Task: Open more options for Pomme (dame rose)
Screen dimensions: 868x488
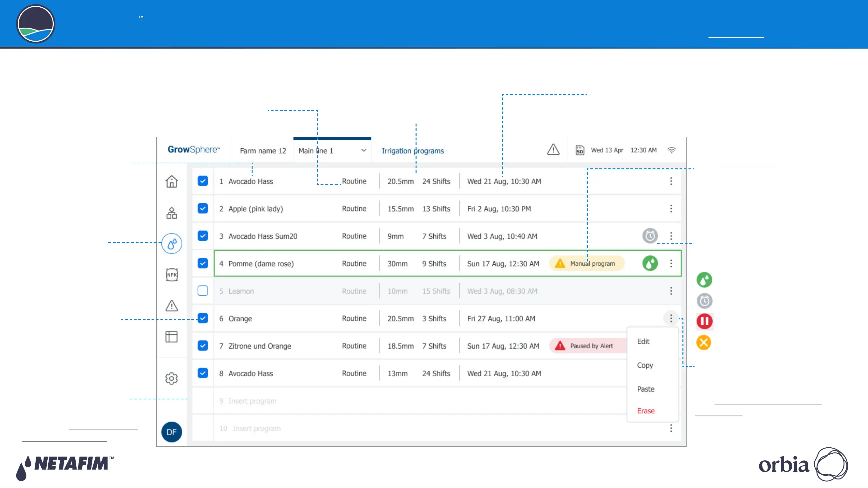Action: point(671,264)
